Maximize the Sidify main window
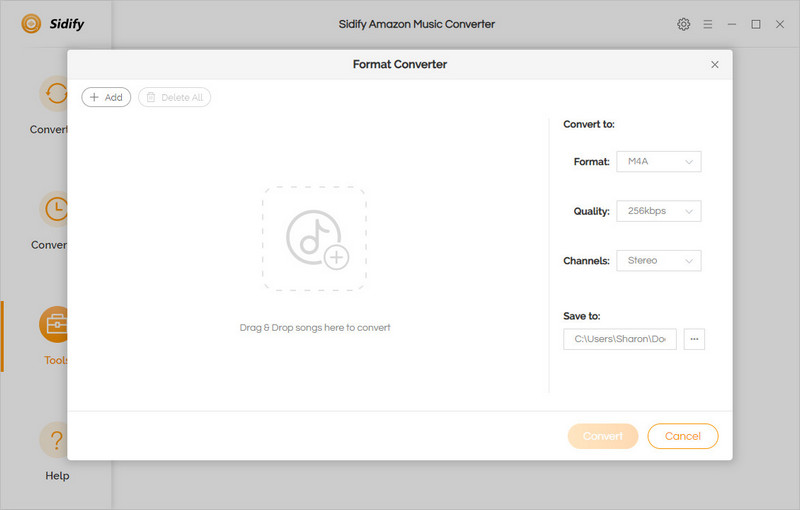The width and height of the screenshot is (800, 510). pos(756,24)
